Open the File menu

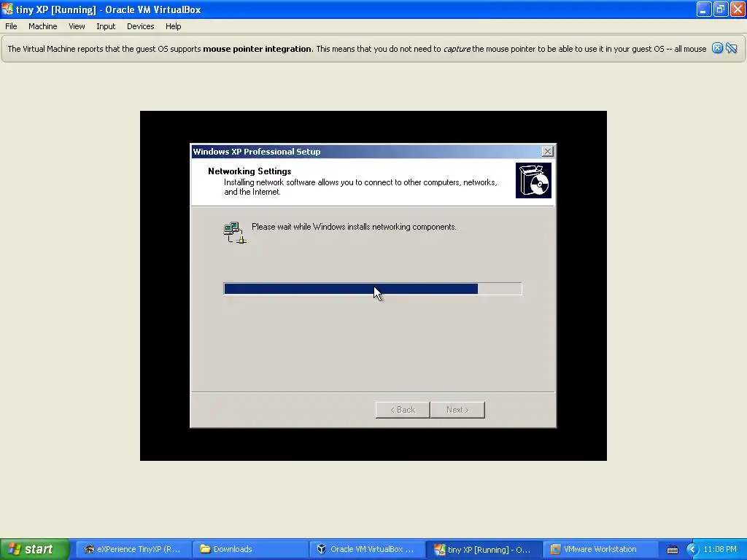click(x=11, y=26)
